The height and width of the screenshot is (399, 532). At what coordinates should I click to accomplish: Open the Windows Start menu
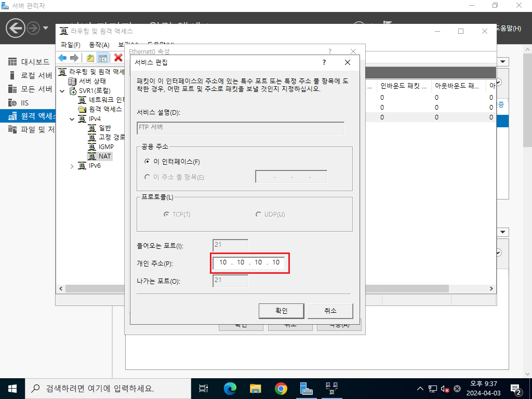pyautogui.click(x=12, y=389)
